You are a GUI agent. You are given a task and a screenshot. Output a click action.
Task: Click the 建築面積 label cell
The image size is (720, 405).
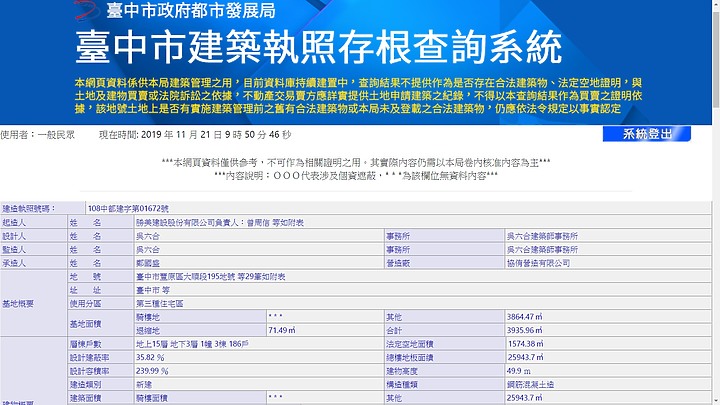pos(101,398)
